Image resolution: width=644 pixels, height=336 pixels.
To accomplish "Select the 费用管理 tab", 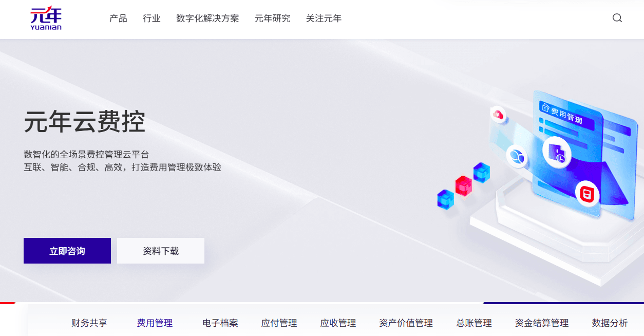I will [155, 323].
